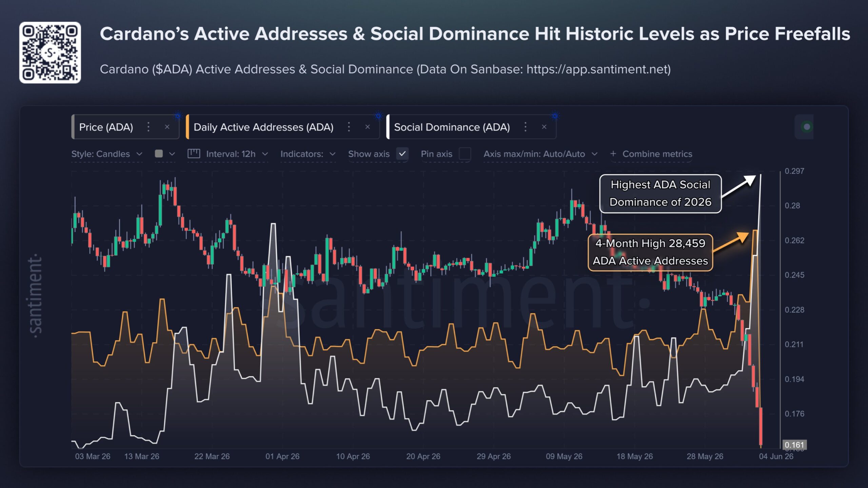Image resolution: width=868 pixels, height=488 pixels.
Task: Click Combine metrics button
Action: pos(651,154)
